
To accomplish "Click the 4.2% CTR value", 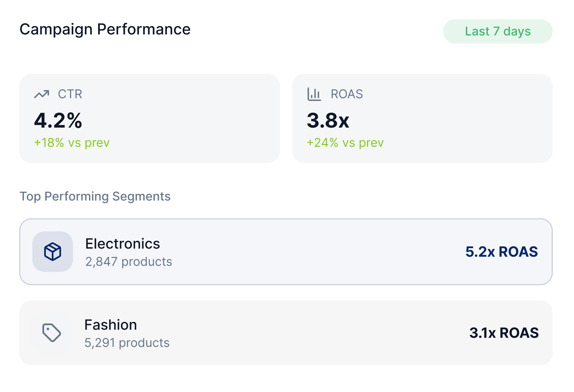I will 58,121.
